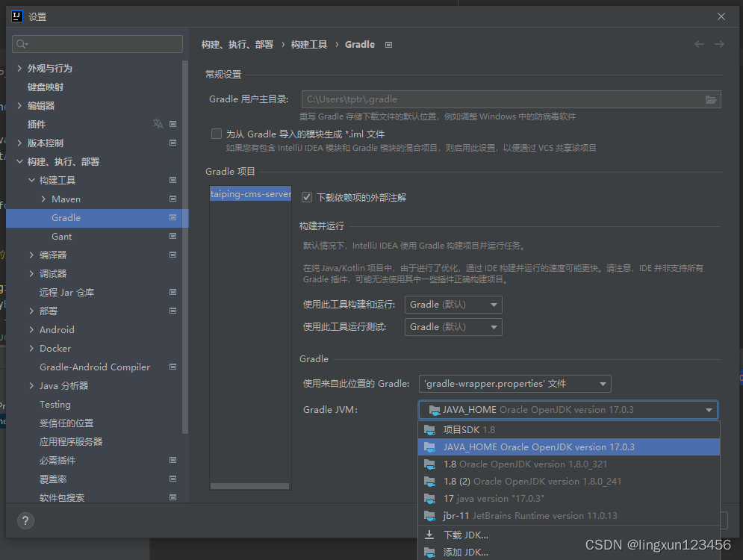Viewport: 743px width, 560px height.
Task: Click the search magnifier icon in settings
Action: 22,44
